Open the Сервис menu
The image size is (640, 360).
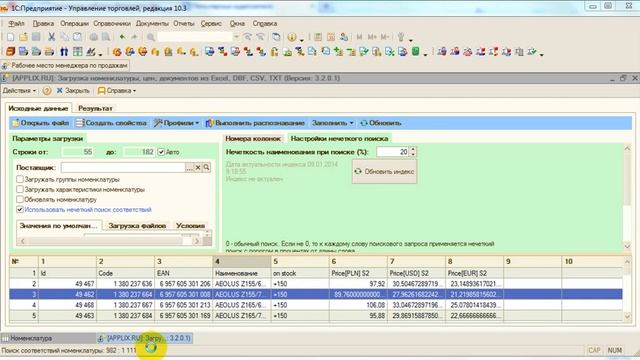(211, 24)
